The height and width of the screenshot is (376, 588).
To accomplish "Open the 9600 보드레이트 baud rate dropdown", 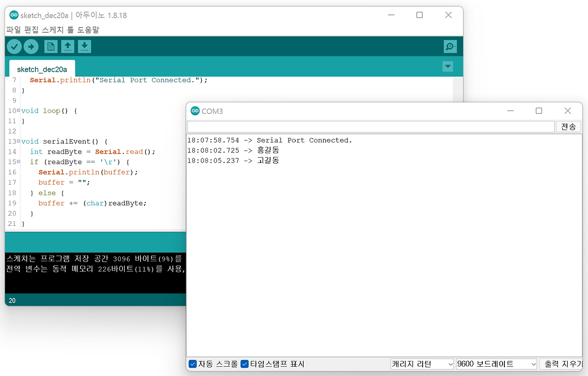I will 496,364.
